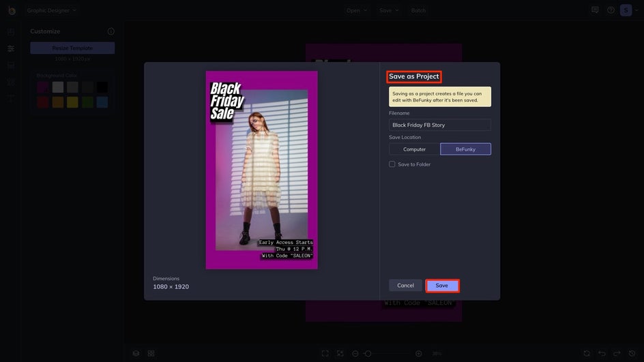The height and width of the screenshot is (362, 644).
Task: Open the Save dropdown in top bar
Action: tap(389, 10)
